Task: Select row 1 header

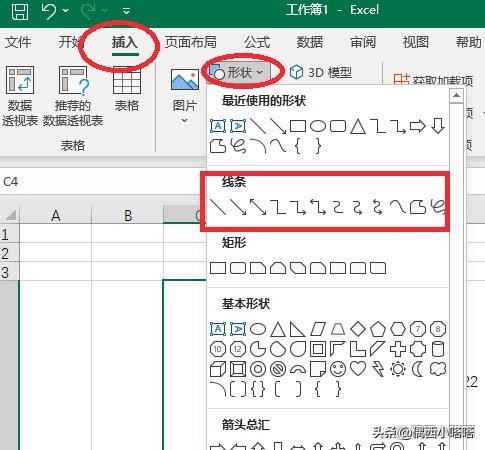Action: point(9,235)
